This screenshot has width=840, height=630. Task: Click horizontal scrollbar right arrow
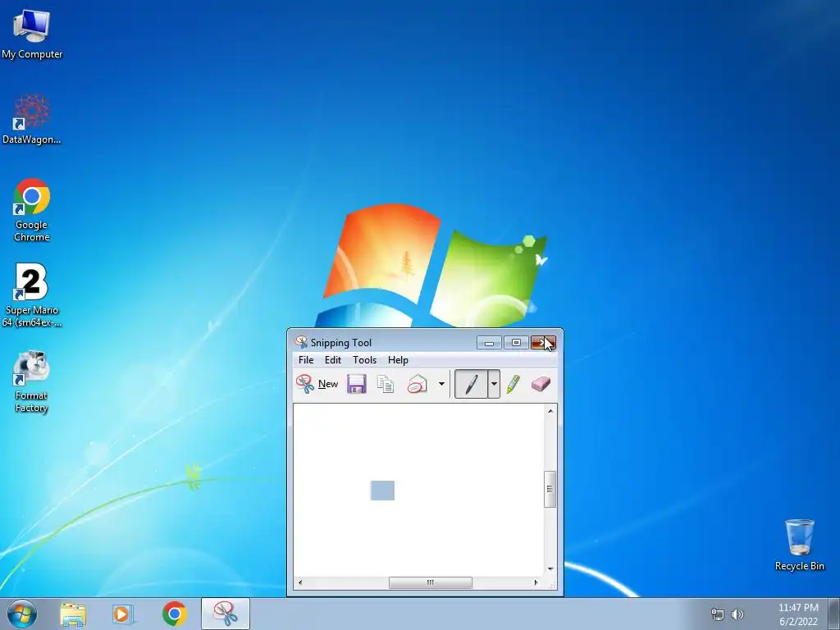coord(536,582)
